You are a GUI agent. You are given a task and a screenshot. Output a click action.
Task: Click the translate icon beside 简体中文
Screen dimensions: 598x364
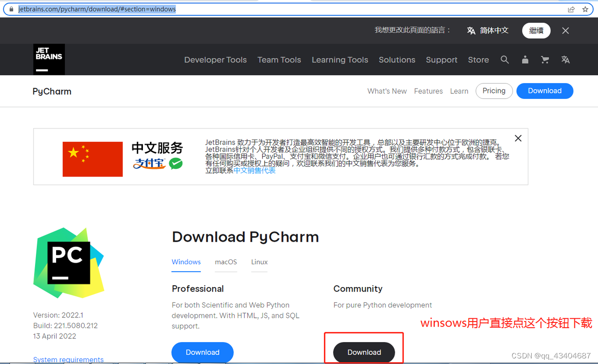tap(471, 30)
